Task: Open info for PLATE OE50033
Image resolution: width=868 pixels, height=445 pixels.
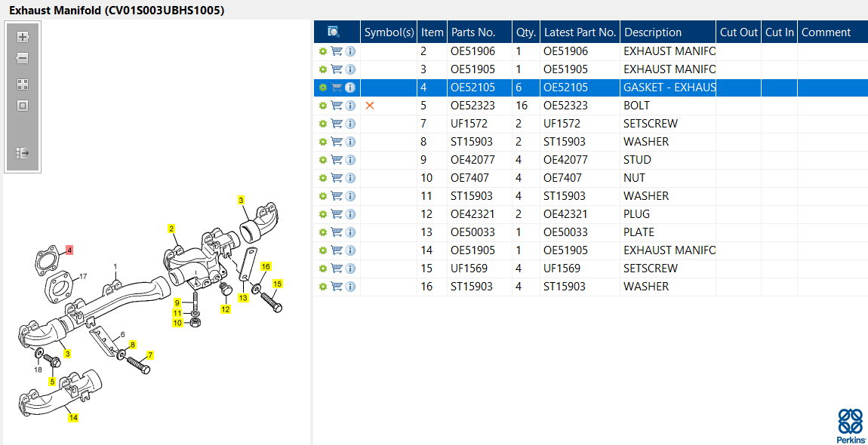Action: [x=350, y=232]
